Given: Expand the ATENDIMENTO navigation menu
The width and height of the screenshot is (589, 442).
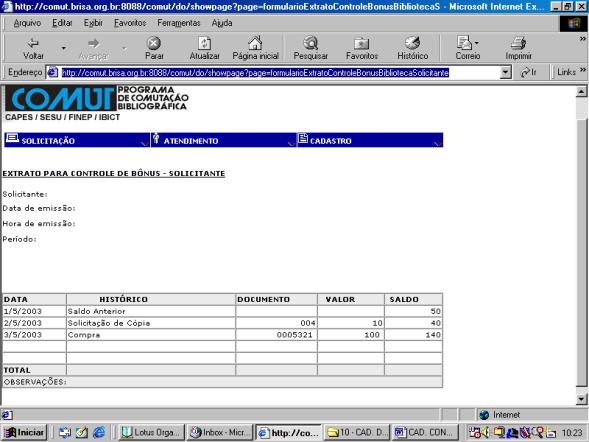Looking at the screenshot, I should point(224,140).
